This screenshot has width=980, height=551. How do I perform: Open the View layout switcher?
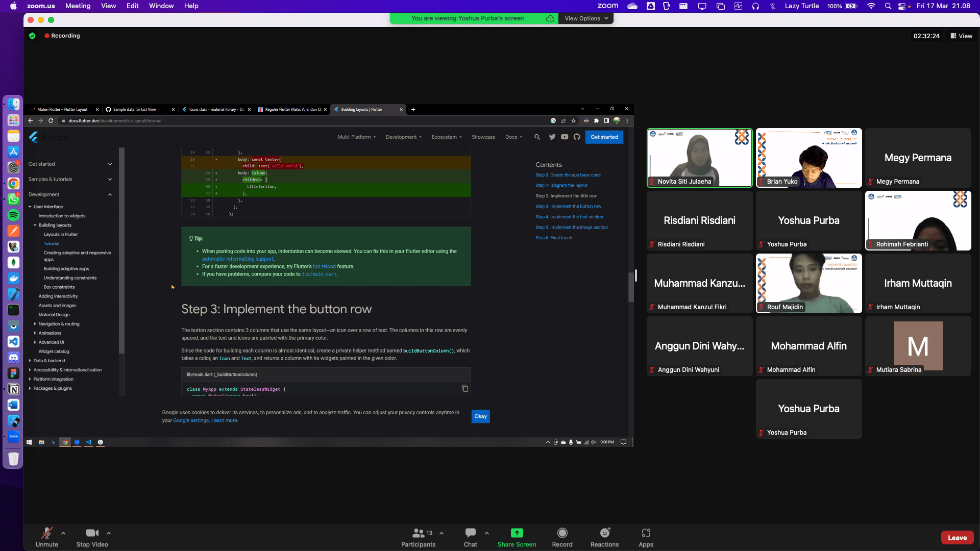coord(962,36)
